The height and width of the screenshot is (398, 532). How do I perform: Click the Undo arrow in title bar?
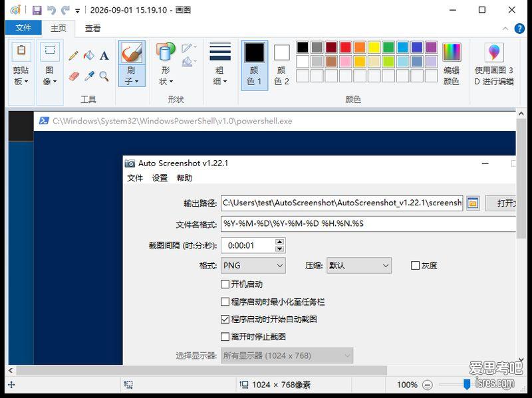click(x=51, y=10)
